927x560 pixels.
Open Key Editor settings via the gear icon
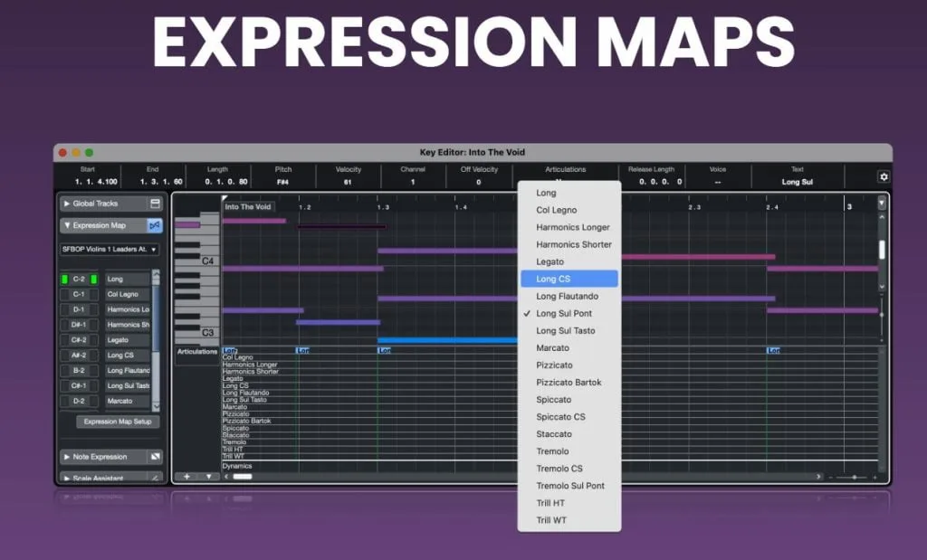point(884,177)
